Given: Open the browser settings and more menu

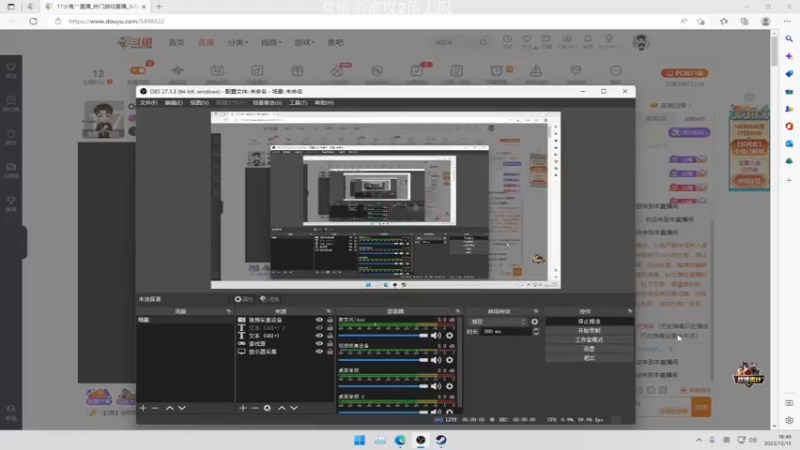Looking at the screenshot, I should (x=787, y=21).
